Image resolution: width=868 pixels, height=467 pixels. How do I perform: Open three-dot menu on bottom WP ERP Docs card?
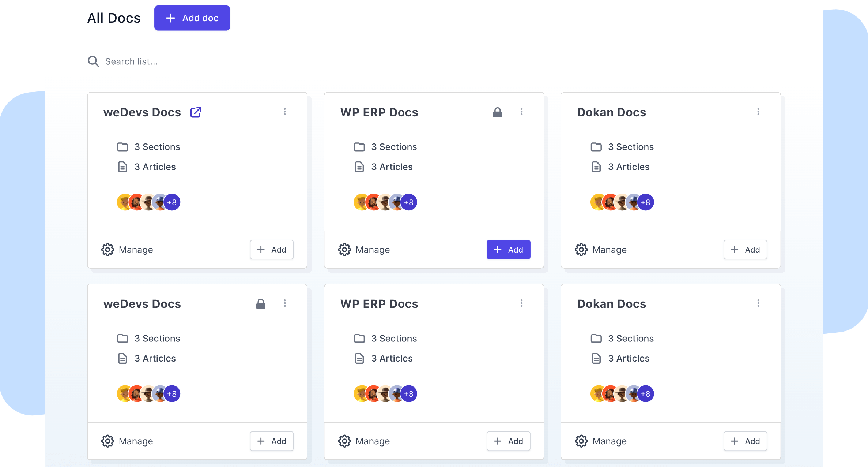click(521, 303)
